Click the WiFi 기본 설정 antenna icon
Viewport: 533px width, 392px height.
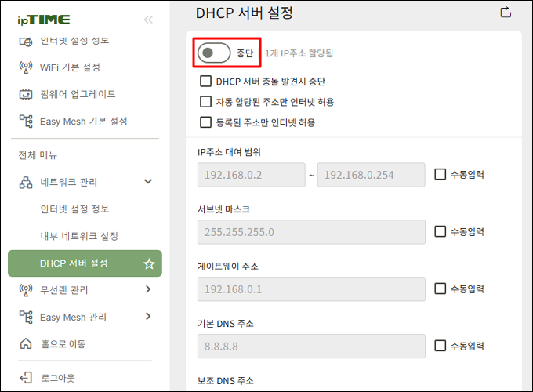pos(26,67)
